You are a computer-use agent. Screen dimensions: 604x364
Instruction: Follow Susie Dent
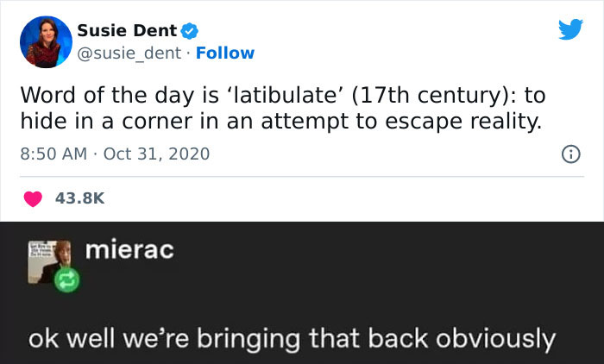click(x=225, y=53)
